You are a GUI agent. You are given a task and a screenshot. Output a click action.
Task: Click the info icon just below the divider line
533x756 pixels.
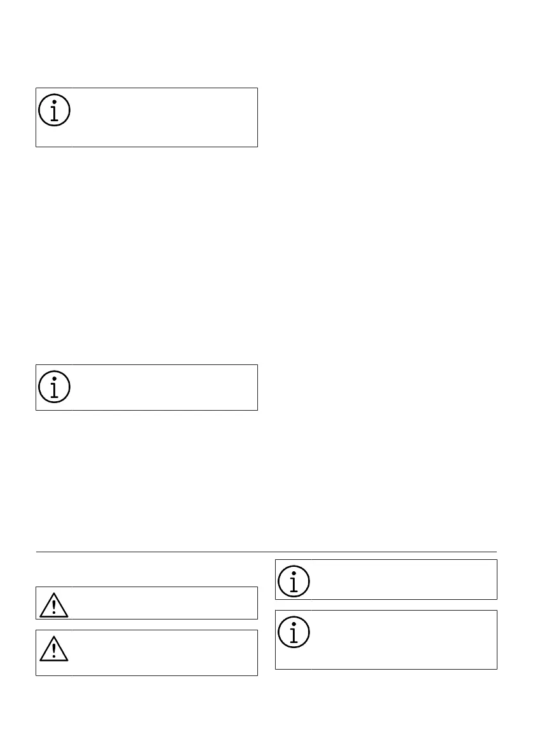[293, 580]
